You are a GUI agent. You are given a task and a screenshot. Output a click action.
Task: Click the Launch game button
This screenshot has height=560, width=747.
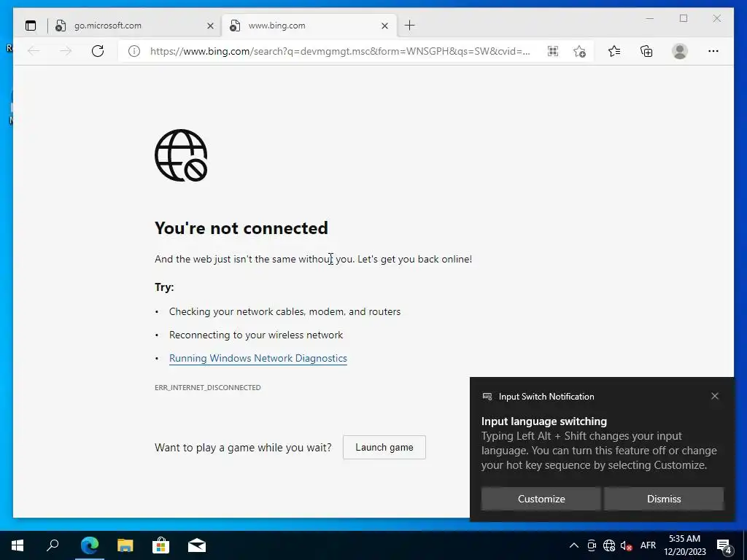click(x=384, y=447)
